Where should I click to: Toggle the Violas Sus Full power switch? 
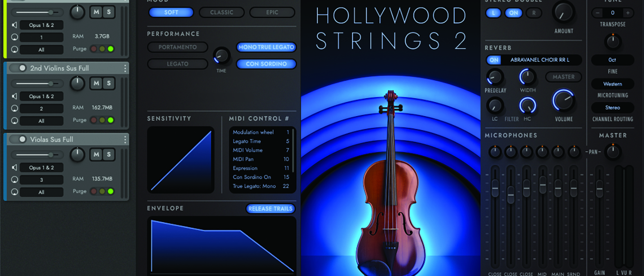click(18, 139)
